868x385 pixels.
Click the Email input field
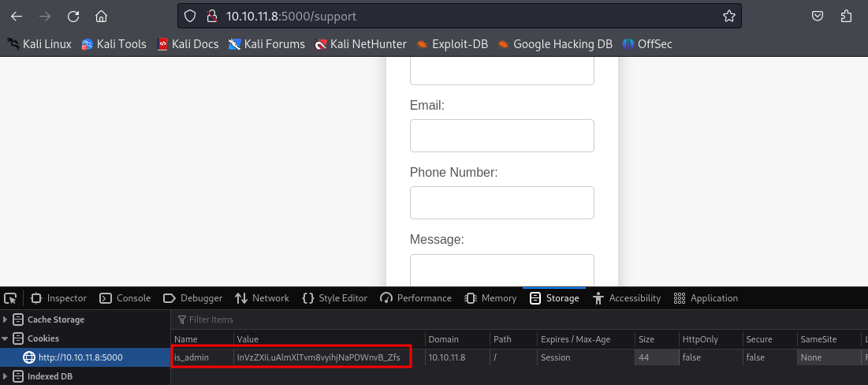tap(501, 136)
